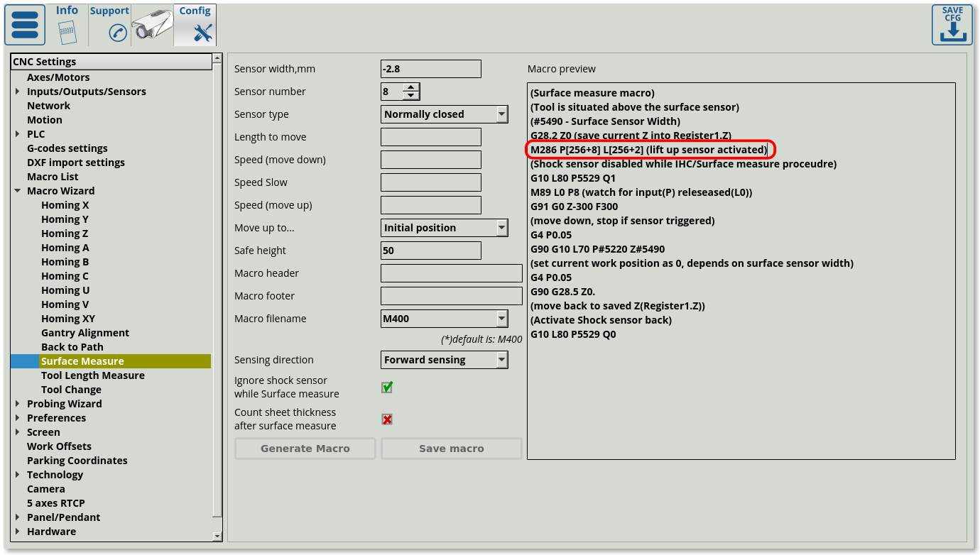Image resolution: width=980 pixels, height=555 pixels.
Task: Open the Info tab icon
Action: tap(67, 31)
